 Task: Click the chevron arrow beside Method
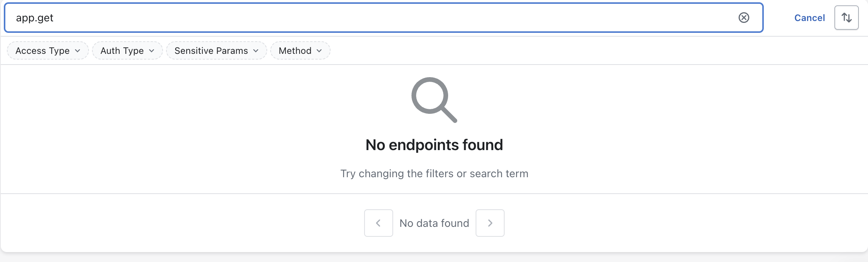319,51
